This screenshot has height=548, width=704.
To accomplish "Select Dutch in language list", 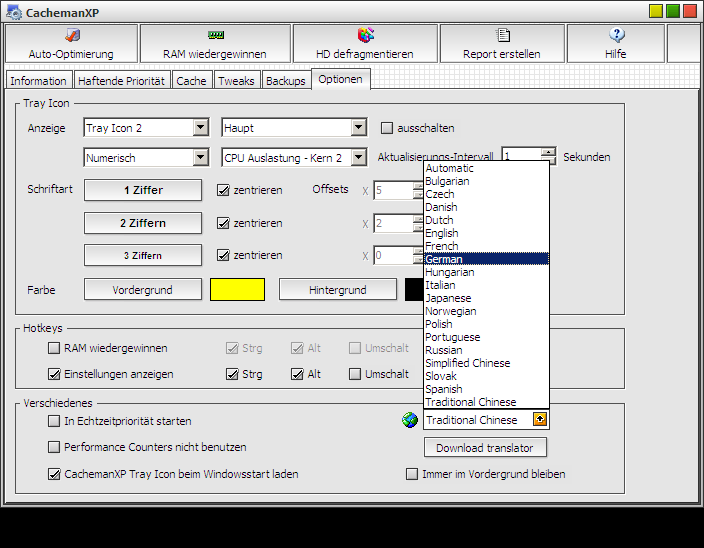I will pos(486,220).
